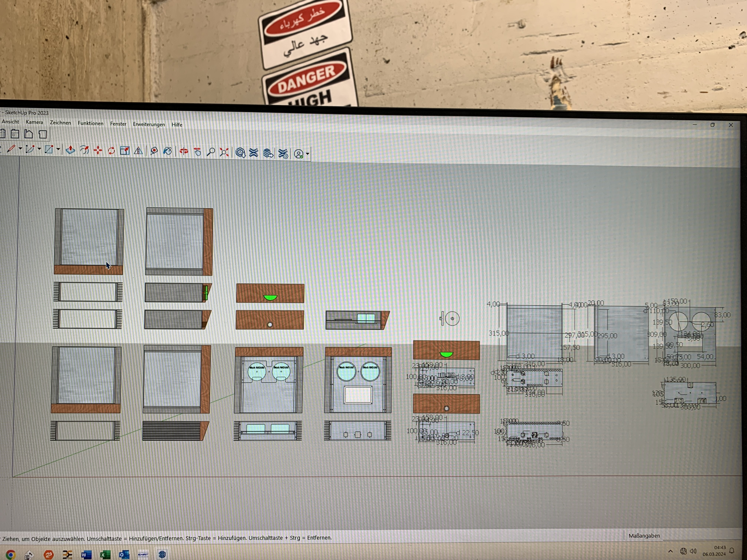Screen dimensions: 747x560
Task: Click the Zoom Extents tool
Action: (x=224, y=153)
